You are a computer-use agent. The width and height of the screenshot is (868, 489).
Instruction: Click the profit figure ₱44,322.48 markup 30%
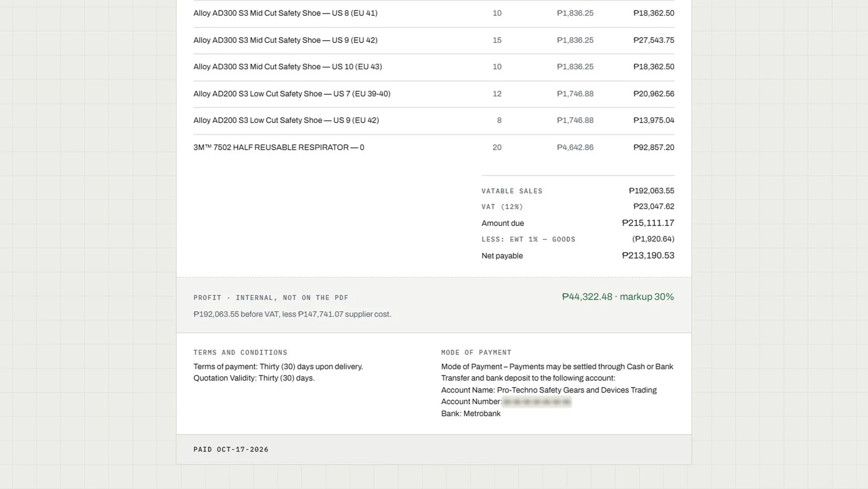tap(618, 297)
